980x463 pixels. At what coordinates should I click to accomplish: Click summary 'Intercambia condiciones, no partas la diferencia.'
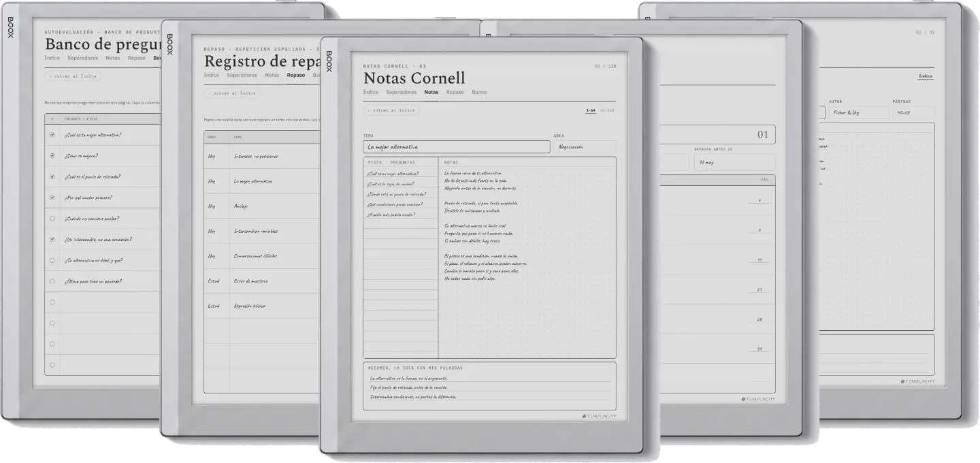pos(413,396)
